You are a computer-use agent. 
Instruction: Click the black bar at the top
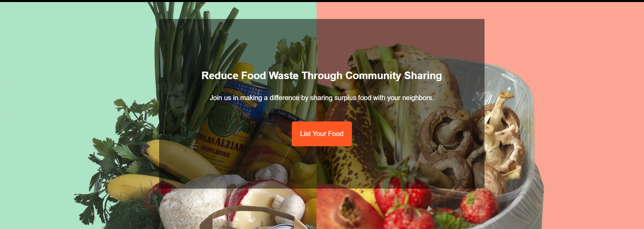[322, 1]
